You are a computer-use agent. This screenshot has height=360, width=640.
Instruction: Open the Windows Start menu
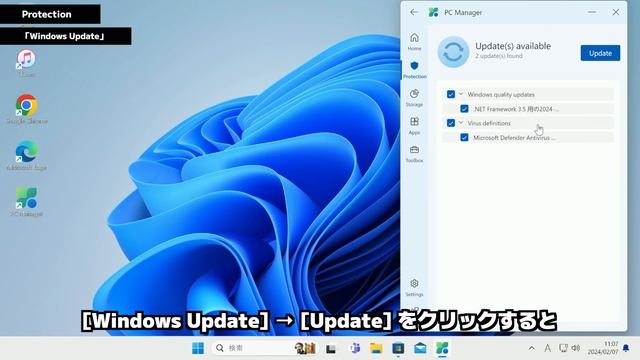198,348
